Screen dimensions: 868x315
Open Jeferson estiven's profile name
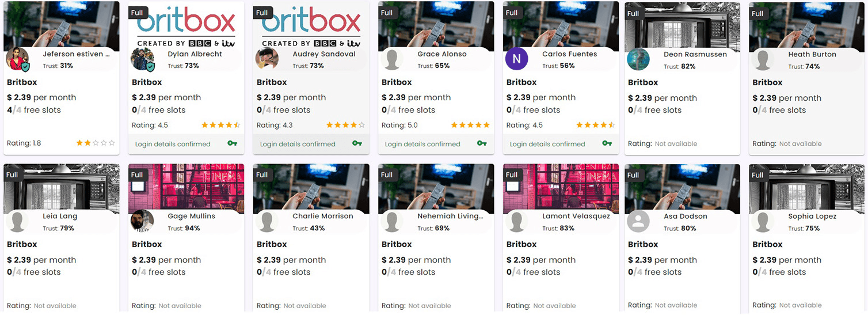[77, 54]
